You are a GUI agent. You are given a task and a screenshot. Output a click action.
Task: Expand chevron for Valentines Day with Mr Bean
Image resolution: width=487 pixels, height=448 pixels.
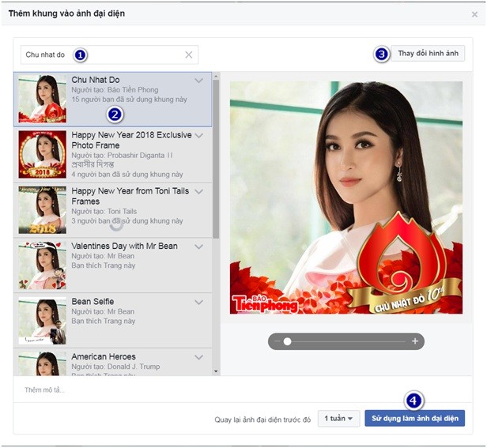pyautogui.click(x=198, y=247)
